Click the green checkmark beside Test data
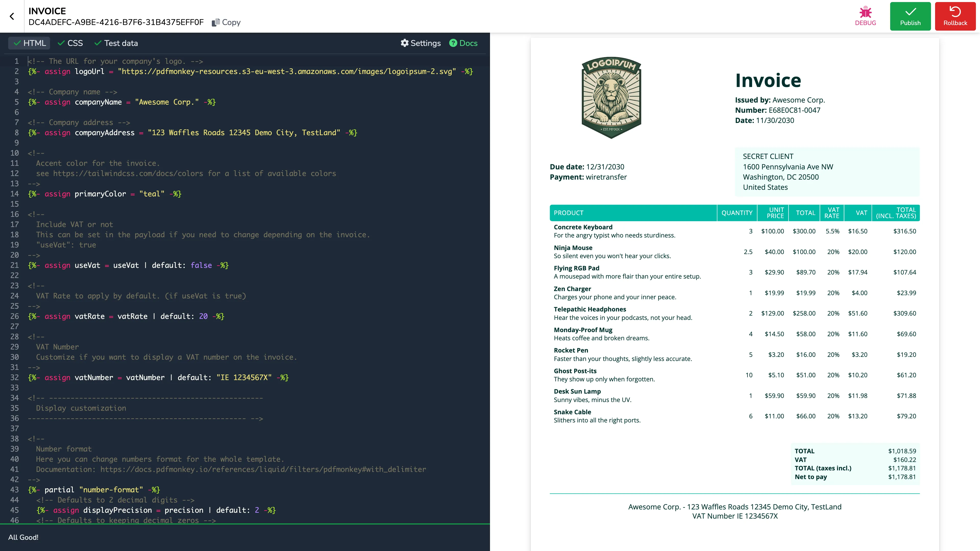 [x=98, y=43]
